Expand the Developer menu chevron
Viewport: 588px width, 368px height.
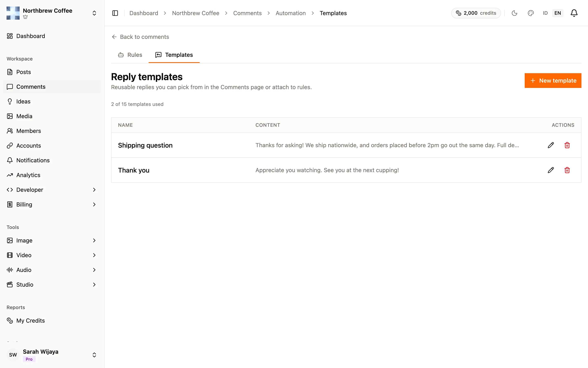point(94,190)
